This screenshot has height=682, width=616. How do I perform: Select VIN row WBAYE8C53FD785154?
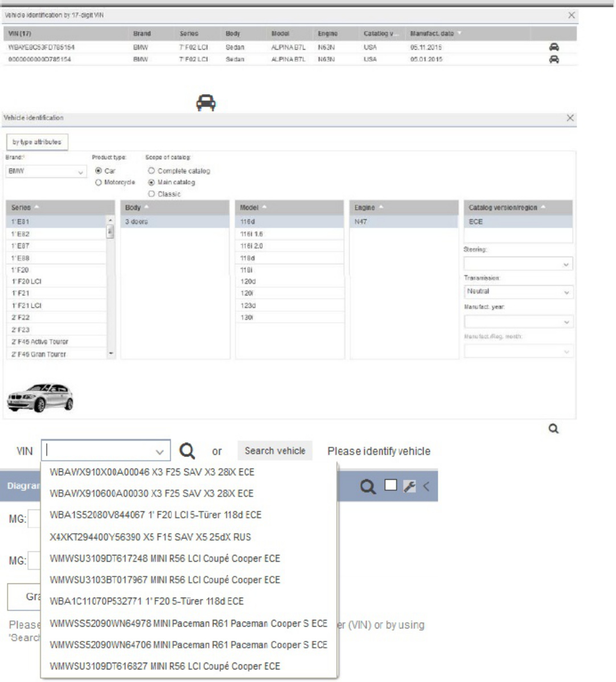[290, 47]
